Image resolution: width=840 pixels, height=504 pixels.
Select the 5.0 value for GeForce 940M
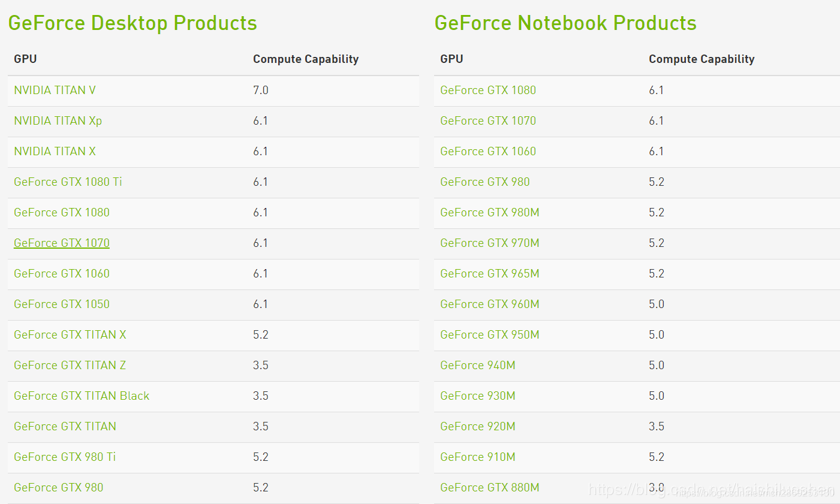tap(657, 366)
